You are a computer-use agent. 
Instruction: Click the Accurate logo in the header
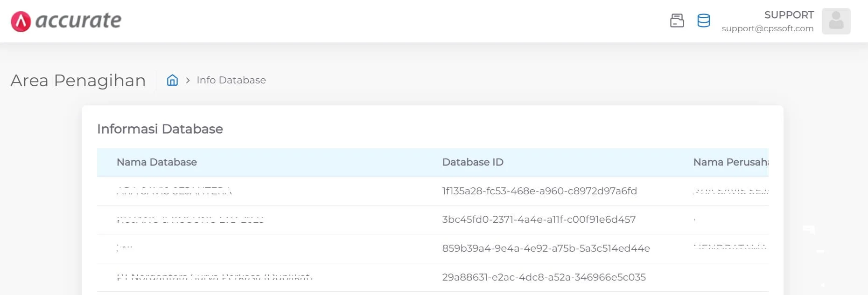tap(66, 21)
